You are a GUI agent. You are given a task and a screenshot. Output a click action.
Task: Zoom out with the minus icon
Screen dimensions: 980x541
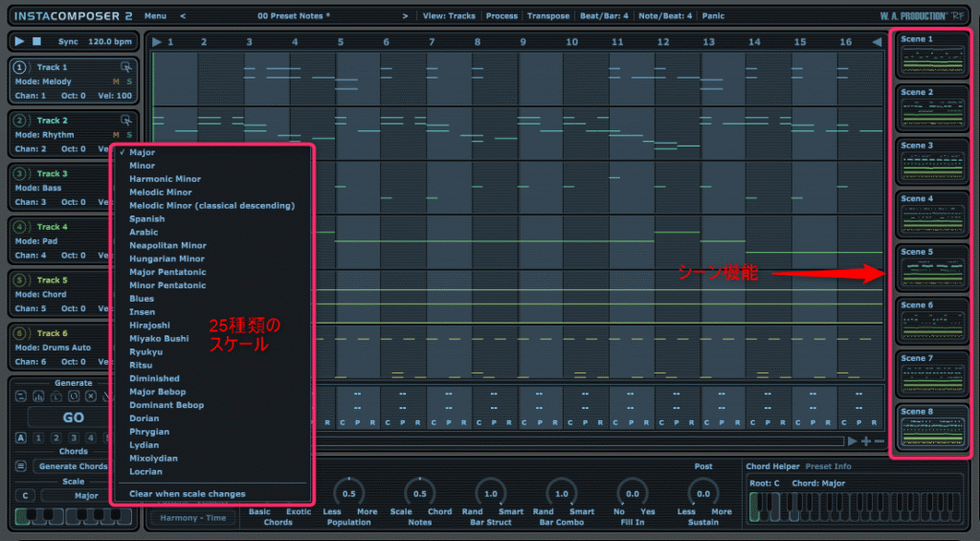coord(880,441)
